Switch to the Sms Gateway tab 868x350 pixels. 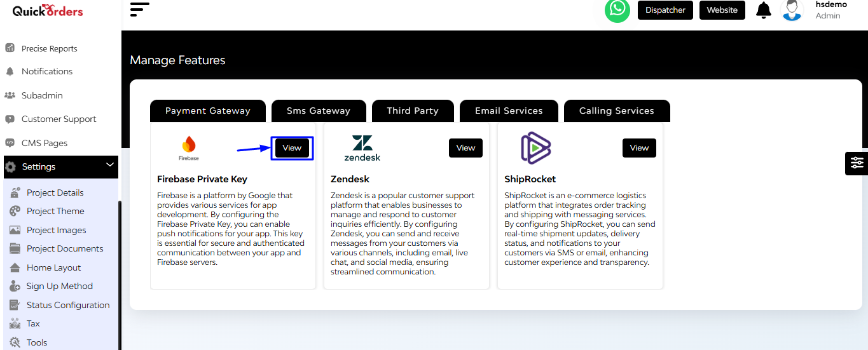point(319,111)
